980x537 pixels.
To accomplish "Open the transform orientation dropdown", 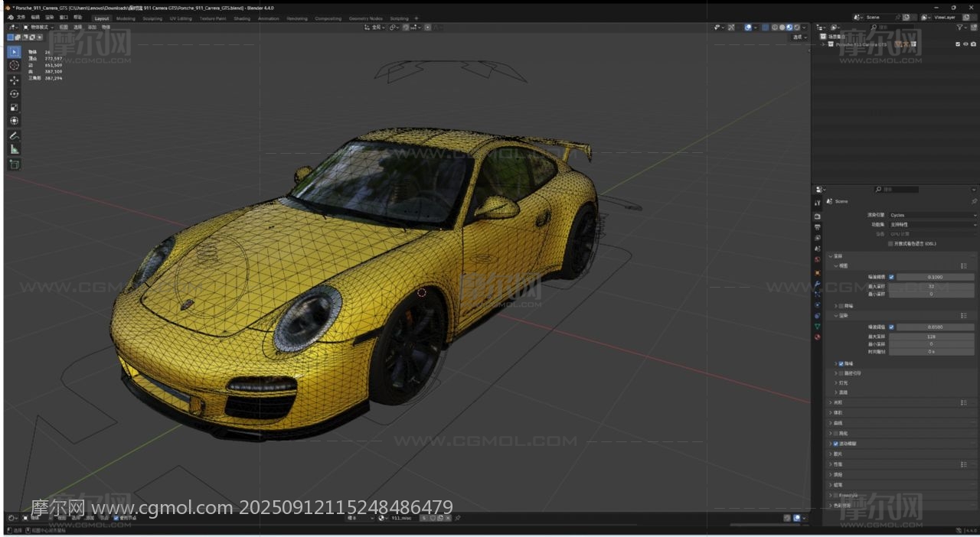I will tap(375, 28).
